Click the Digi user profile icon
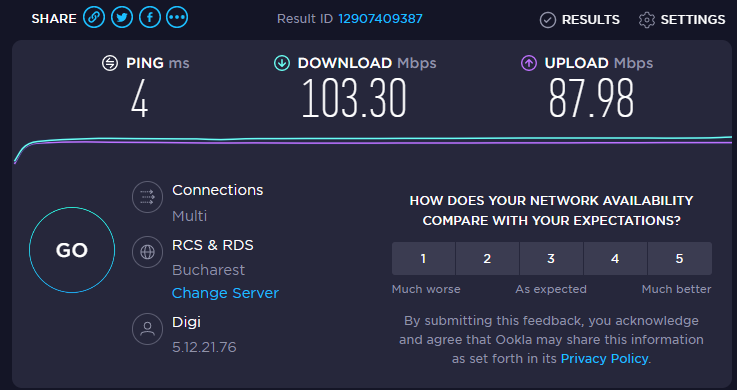The image size is (737, 390). pyautogui.click(x=148, y=329)
